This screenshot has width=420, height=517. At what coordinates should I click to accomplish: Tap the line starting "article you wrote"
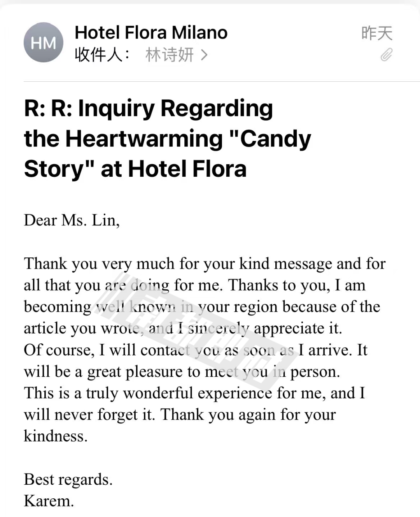click(x=183, y=328)
